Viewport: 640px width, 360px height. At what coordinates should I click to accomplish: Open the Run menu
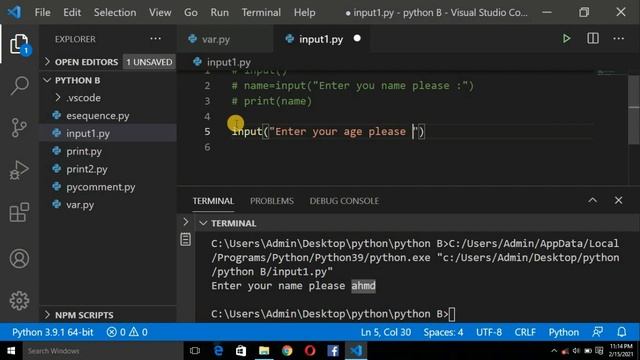tap(220, 12)
